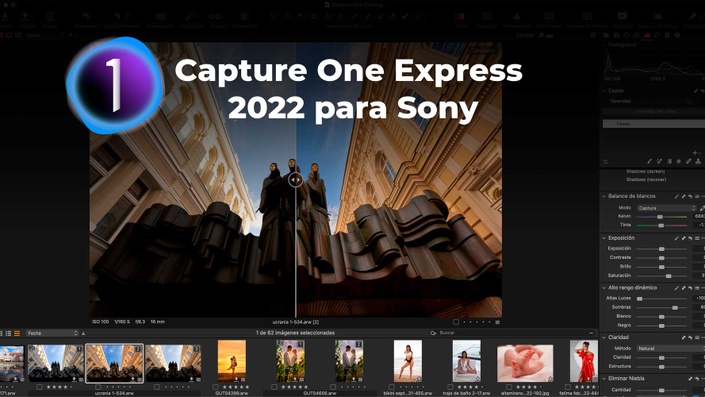Toggle color tag box under altamirano thumbnail

[509, 387]
